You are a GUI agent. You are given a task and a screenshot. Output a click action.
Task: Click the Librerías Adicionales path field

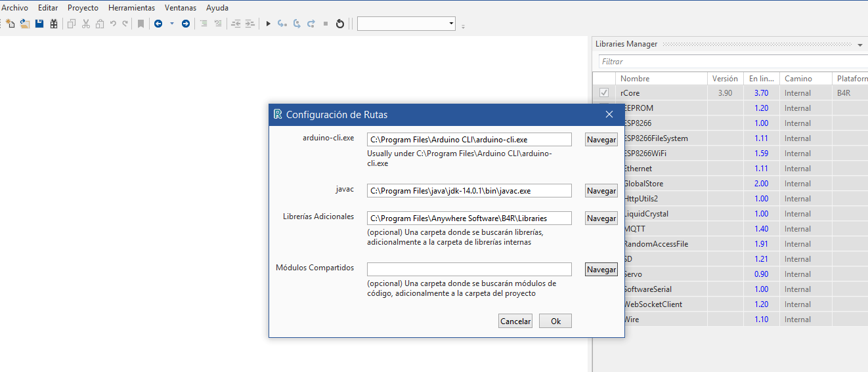click(469, 218)
